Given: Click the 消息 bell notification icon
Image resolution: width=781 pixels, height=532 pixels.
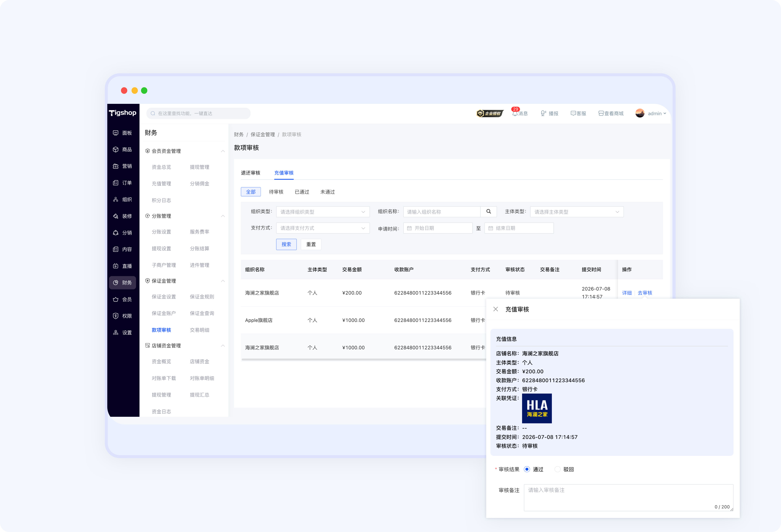Looking at the screenshot, I should [515, 114].
